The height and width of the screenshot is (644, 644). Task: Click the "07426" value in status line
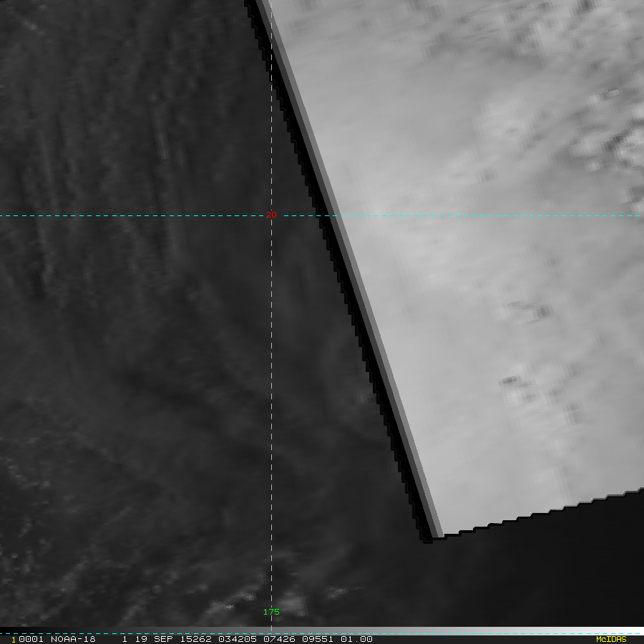pyautogui.click(x=279, y=639)
